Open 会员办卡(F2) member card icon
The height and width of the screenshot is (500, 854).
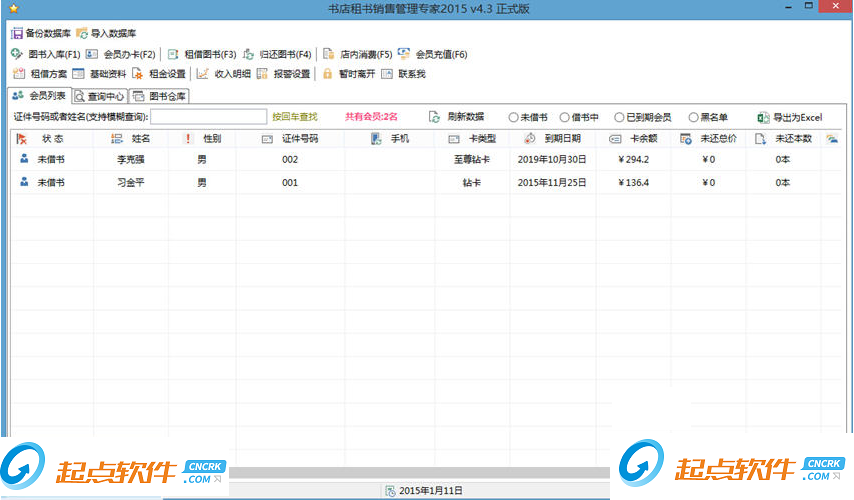pyautogui.click(x=92, y=54)
